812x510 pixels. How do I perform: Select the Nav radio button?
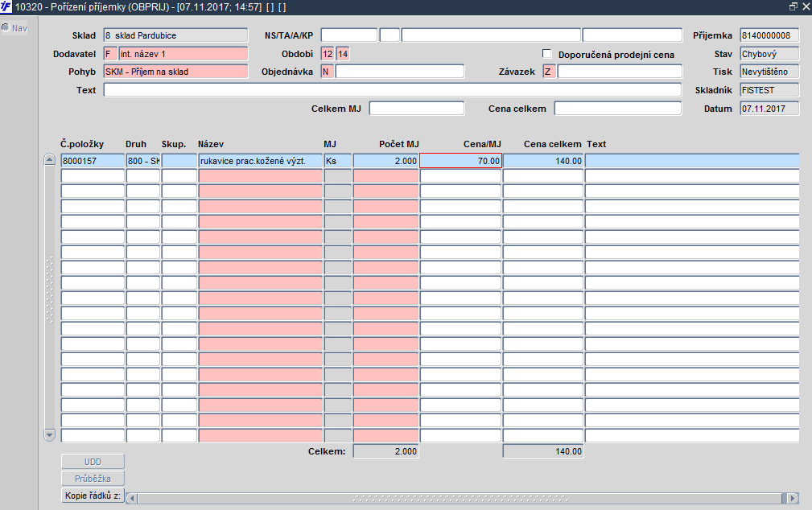tap(6, 27)
